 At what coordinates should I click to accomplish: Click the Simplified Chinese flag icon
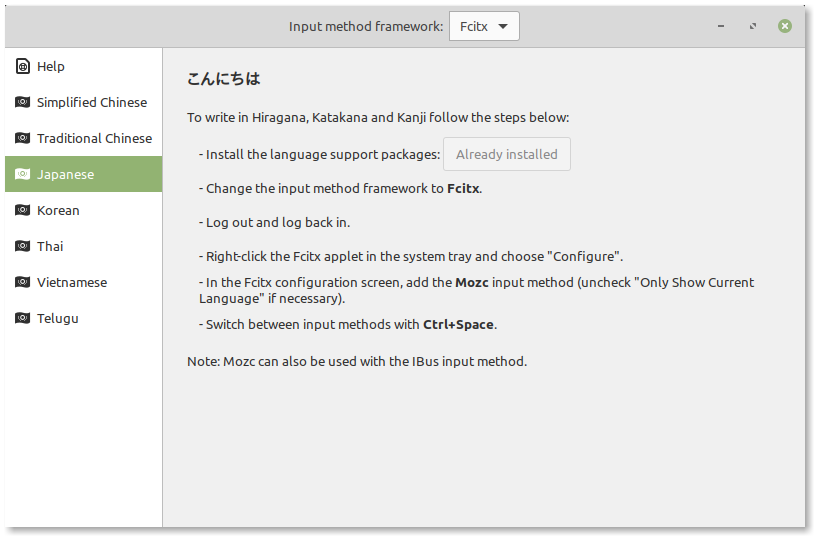22,102
